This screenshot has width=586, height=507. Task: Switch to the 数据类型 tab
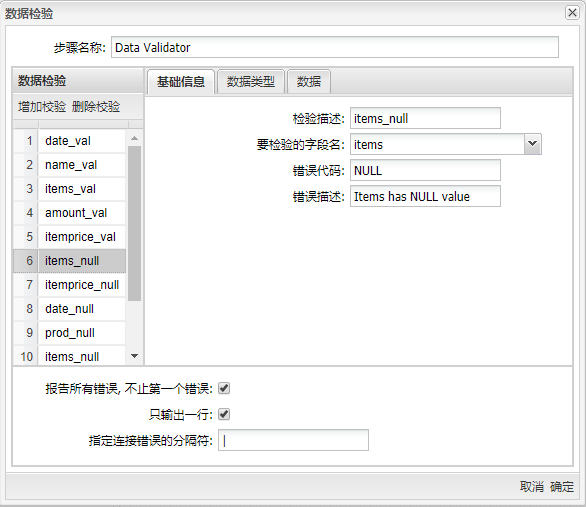pyautogui.click(x=251, y=81)
